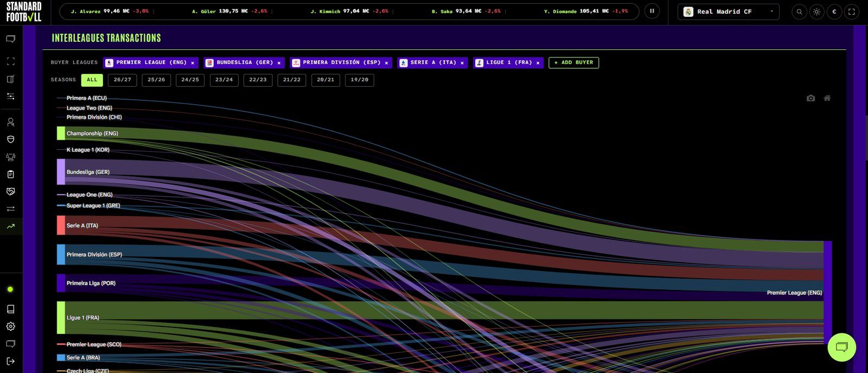Screen dimensions: 868x373
Task: Click the Primera División (ESP) blue node bar
Action: coord(61,254)
